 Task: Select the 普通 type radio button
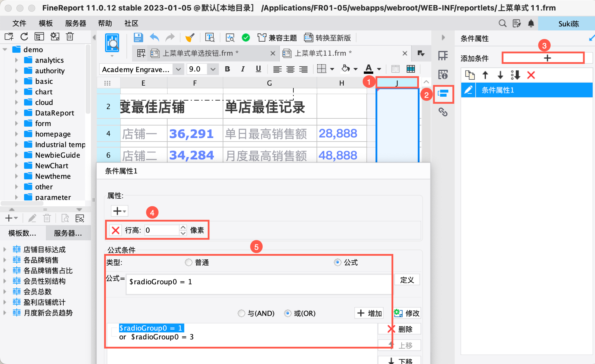point(189,262)
